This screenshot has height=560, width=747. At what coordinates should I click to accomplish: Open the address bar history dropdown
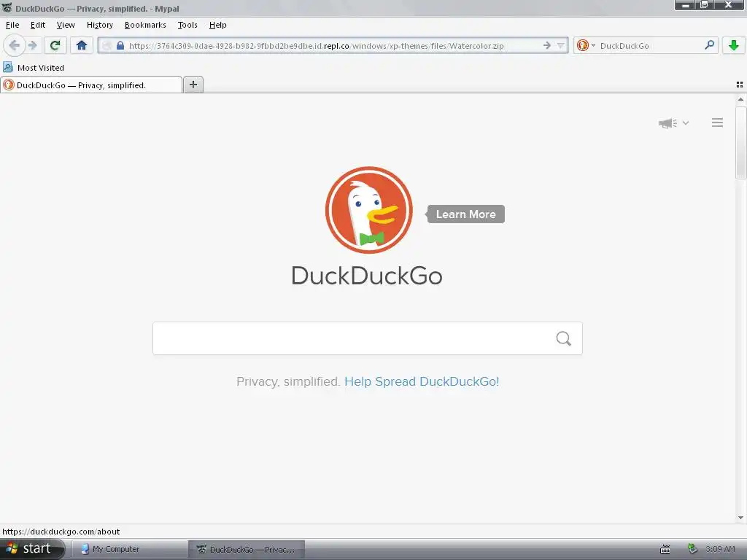pos(561,46)
